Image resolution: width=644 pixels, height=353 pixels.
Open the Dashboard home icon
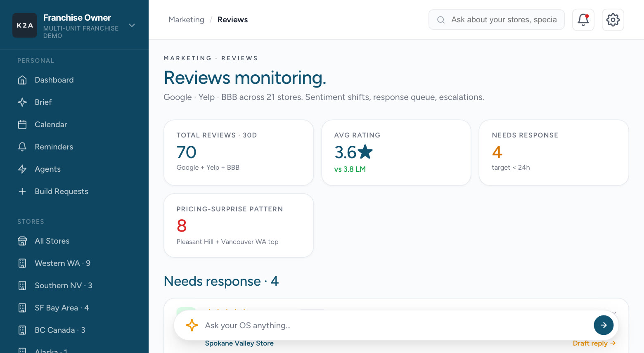coord(22,80)
